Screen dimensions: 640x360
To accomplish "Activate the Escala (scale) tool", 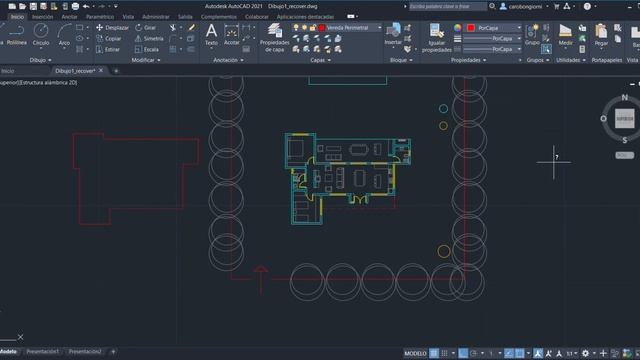I will [147, 49].
